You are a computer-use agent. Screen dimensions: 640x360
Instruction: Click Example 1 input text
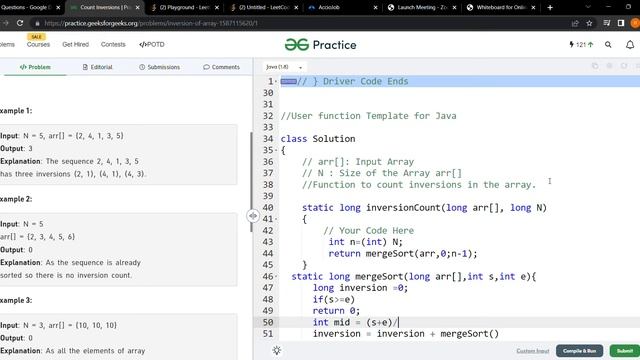point(62,136)
